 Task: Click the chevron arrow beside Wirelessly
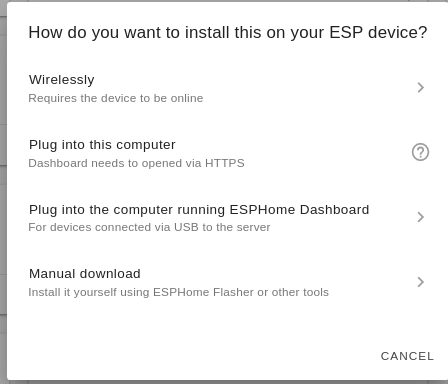420,88
